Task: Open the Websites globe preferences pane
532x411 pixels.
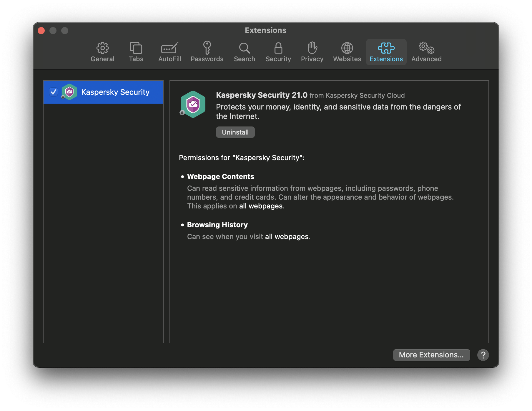Action: [x=347, y=52]
